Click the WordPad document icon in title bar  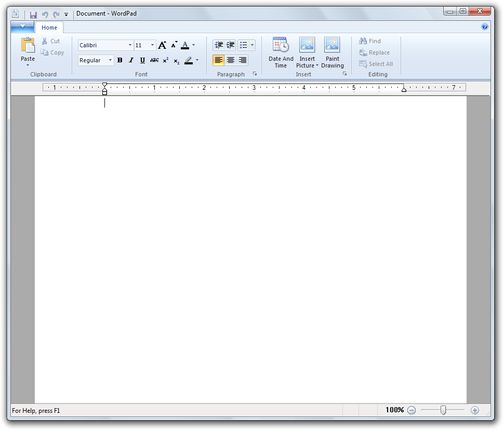point(16,14)
